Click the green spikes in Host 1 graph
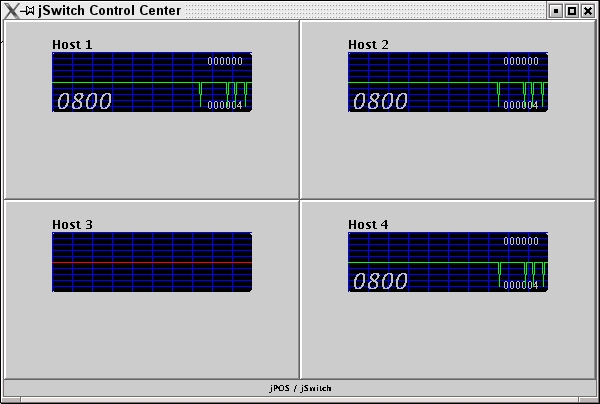 click(228, 93)
